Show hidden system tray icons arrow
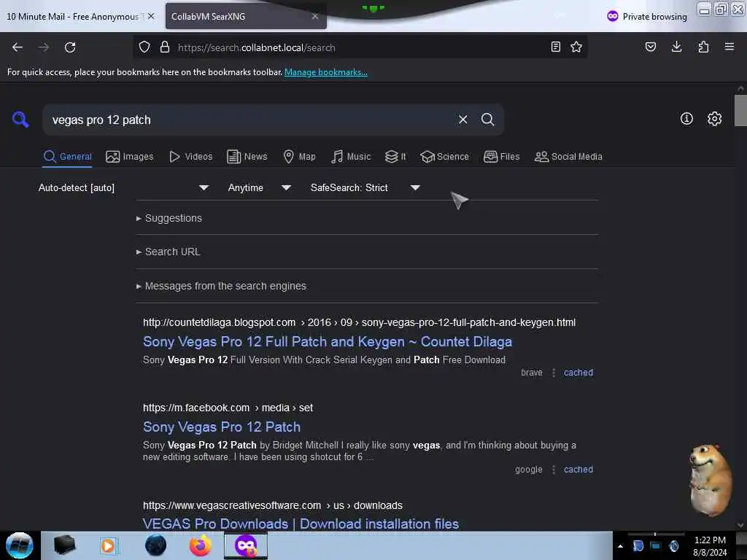Image resolution: width=747 pixels, height=560 pixels. [620, 546]
